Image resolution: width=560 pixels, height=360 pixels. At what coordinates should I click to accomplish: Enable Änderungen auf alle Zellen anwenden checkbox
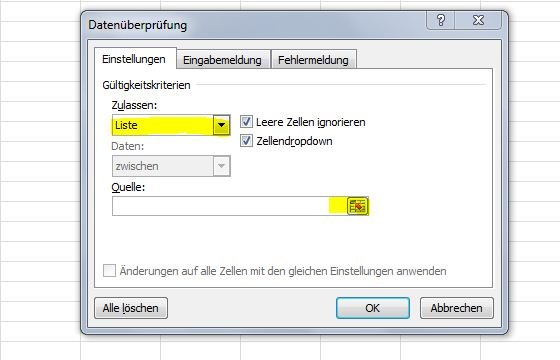109,270
